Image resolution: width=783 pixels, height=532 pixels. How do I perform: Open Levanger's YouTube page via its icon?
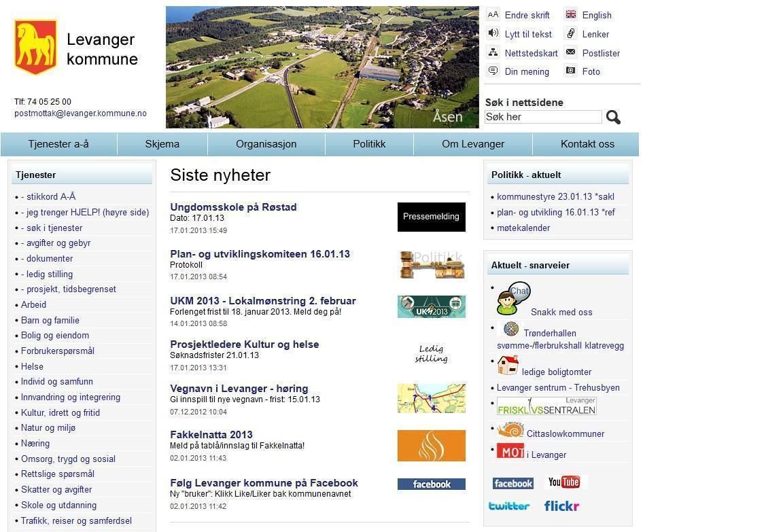[563, 482]
